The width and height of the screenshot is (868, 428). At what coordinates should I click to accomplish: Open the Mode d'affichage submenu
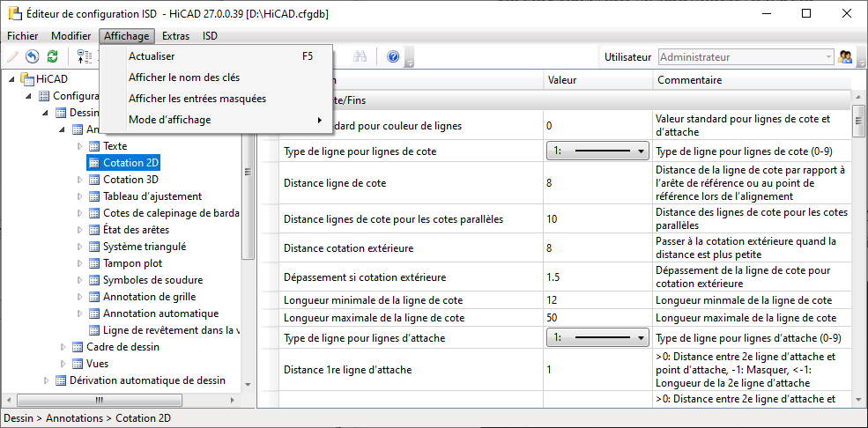pyautogui.click(x=169, y=120)
